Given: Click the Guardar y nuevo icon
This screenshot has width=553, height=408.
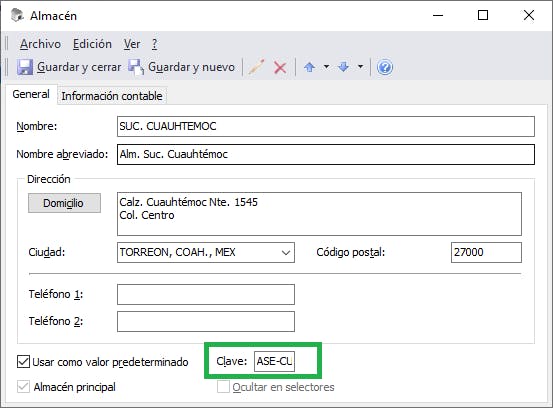Looking at the screenshot, I should coord(136,67).
